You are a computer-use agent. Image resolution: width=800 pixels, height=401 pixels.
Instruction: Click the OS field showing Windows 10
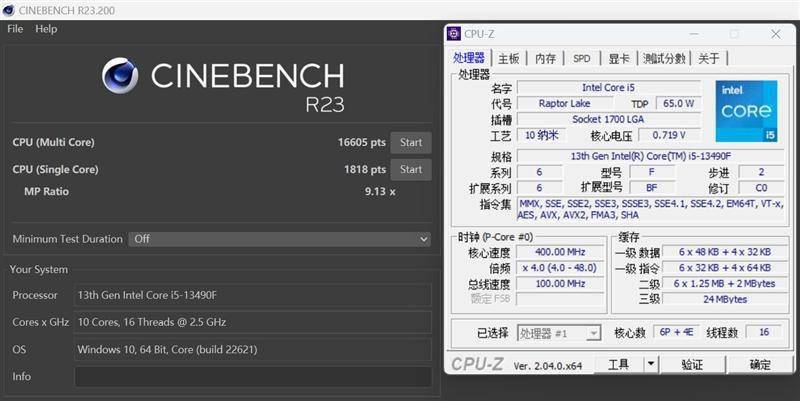(253, 349)
